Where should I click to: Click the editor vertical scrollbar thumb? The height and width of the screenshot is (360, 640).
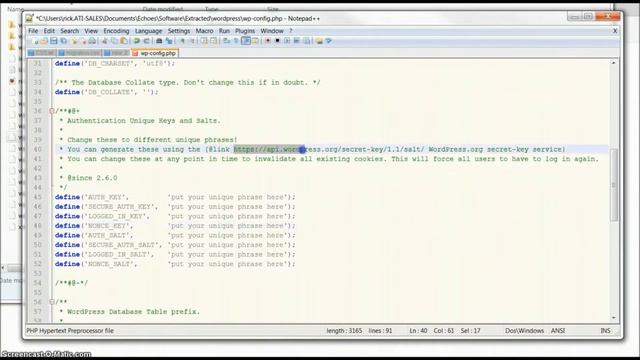click(613, 186)
